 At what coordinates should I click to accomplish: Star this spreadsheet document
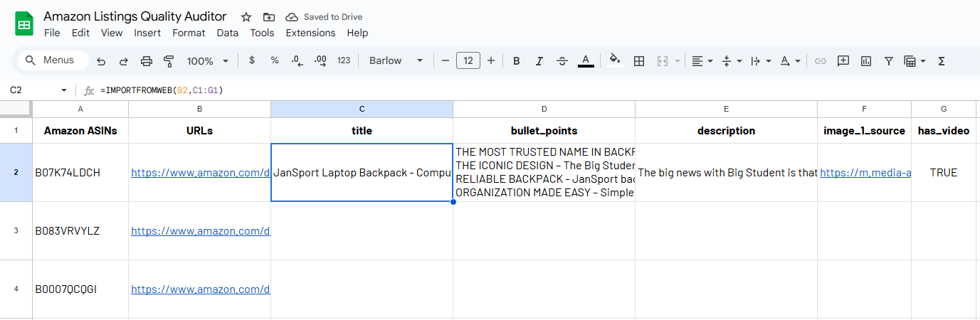pos(246,17)
